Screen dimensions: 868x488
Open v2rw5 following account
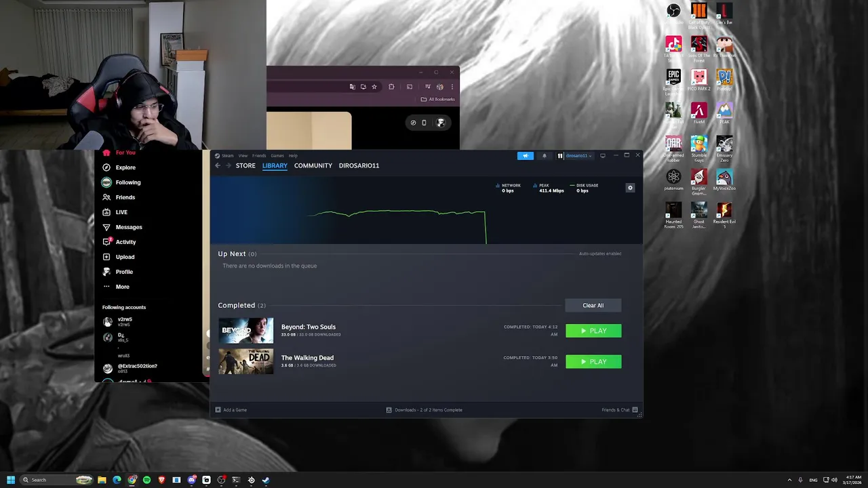coord(118,321)
